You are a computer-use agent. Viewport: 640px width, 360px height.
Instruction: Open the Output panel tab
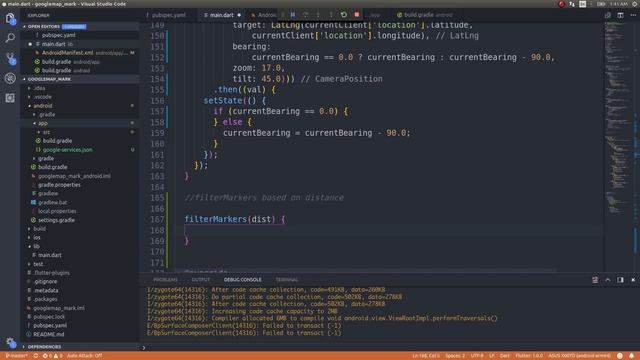pyautogui.click(x=201, y=280)
